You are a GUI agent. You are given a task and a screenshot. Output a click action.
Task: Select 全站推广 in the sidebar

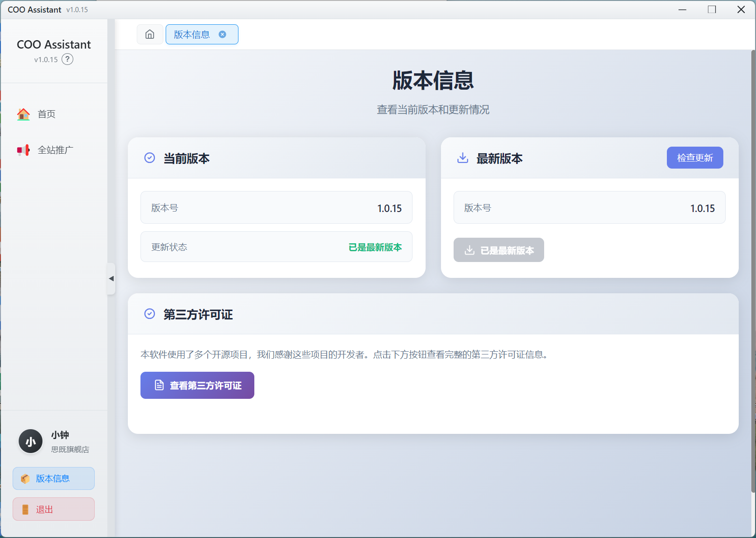click(x=55, y=150)
